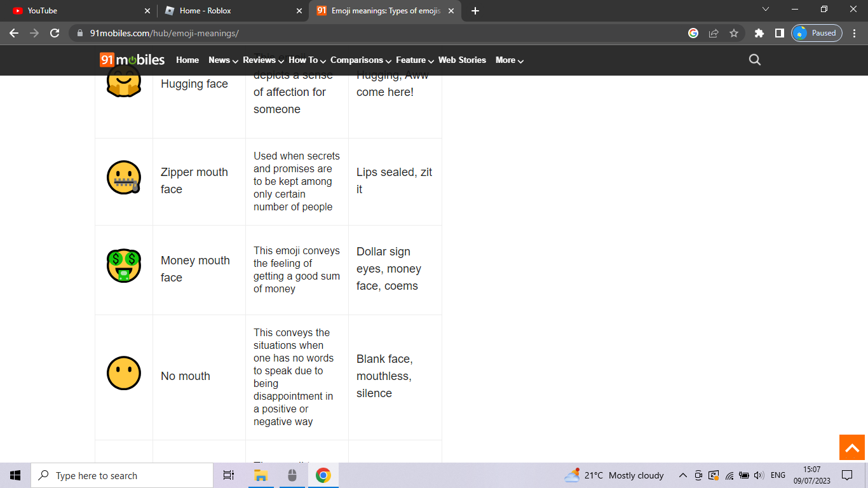The height and width of the screenshot is (488, 868).
Task: Click the 'one has no words to speak' description
Action: (x=297, y=377)
